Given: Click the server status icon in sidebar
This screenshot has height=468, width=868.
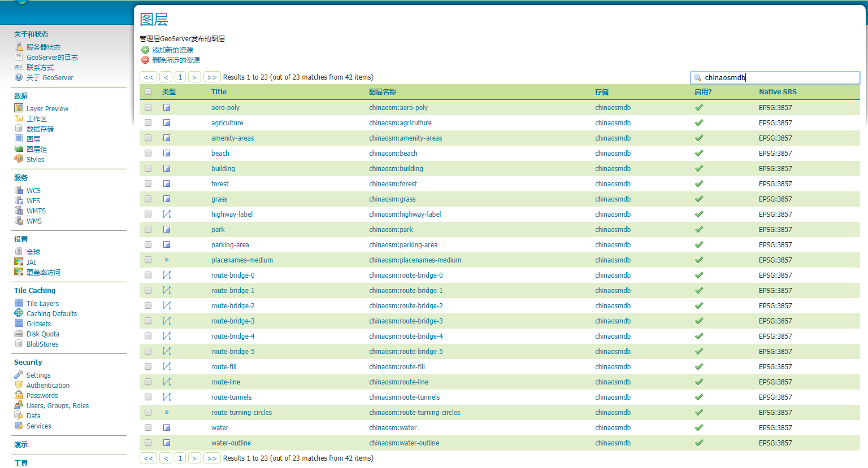Looking at the screenshot, I should coord(19,47).
